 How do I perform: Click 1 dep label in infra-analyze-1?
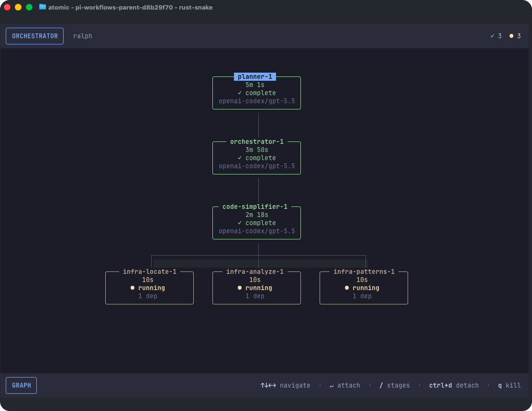(x=255, y=296)
